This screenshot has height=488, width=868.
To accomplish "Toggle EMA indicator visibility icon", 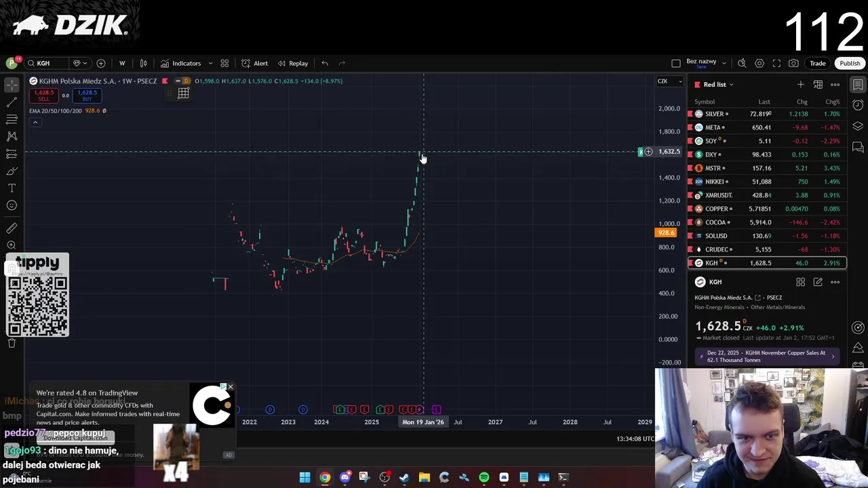I will point(104,110).
